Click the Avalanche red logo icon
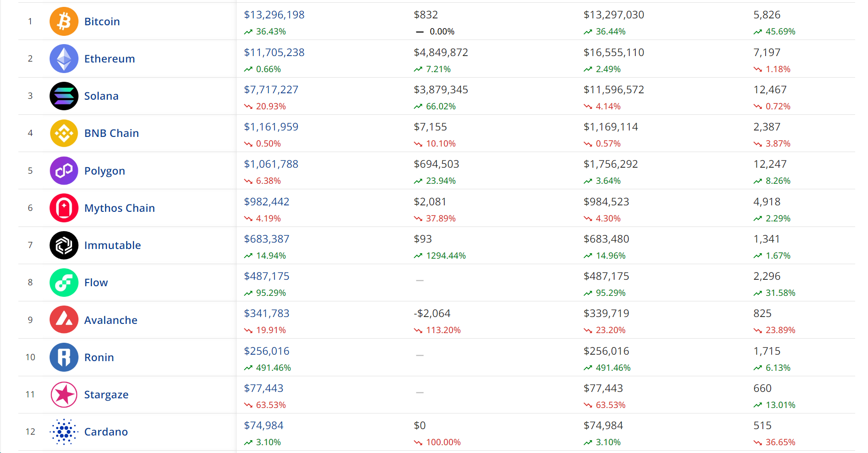This screenshot has height=453, width=868. [64, 320]
